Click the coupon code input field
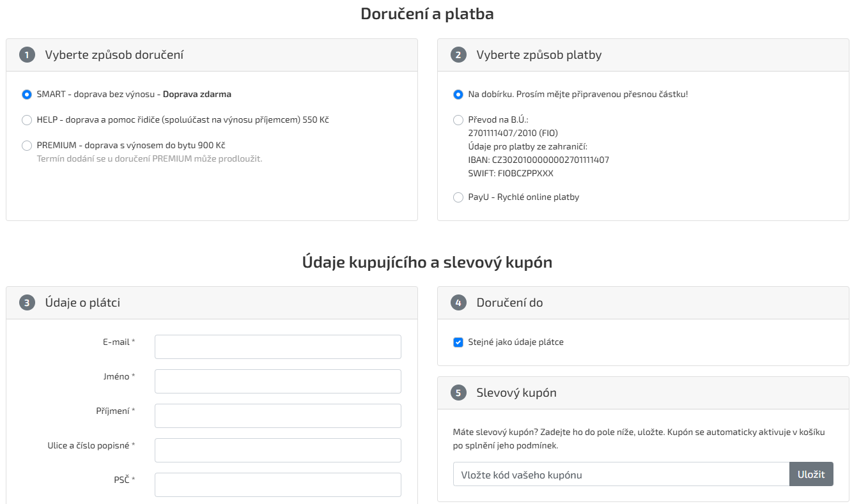Image resolution: width=852 pixels, height=504 pixels. pos(621,475)
